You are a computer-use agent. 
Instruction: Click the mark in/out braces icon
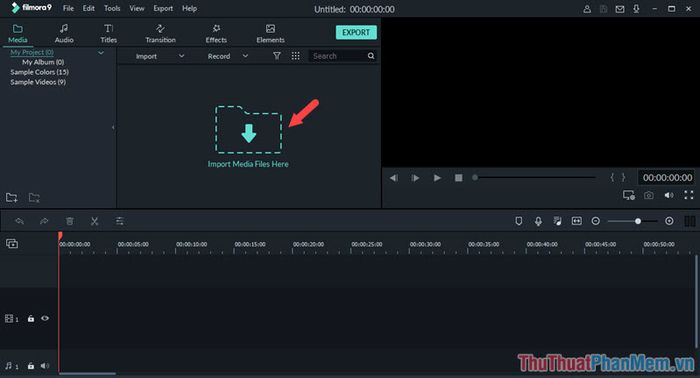(x=618, y=178)
